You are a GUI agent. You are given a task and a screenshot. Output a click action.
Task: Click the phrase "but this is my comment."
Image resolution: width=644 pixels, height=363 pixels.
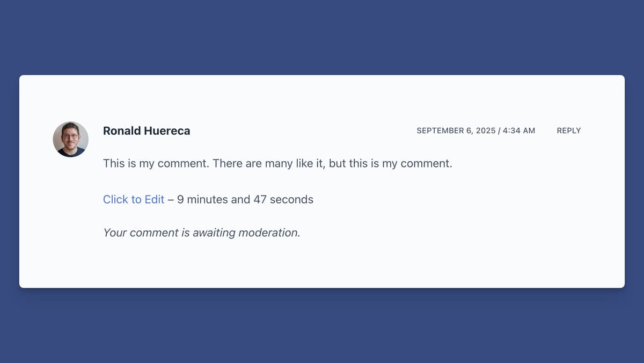pos(391,163)
